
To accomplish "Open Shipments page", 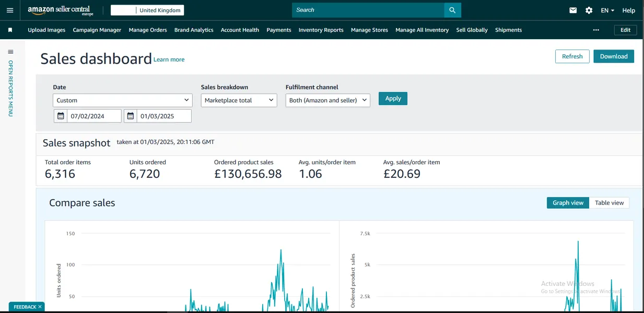I will [509, 30].
